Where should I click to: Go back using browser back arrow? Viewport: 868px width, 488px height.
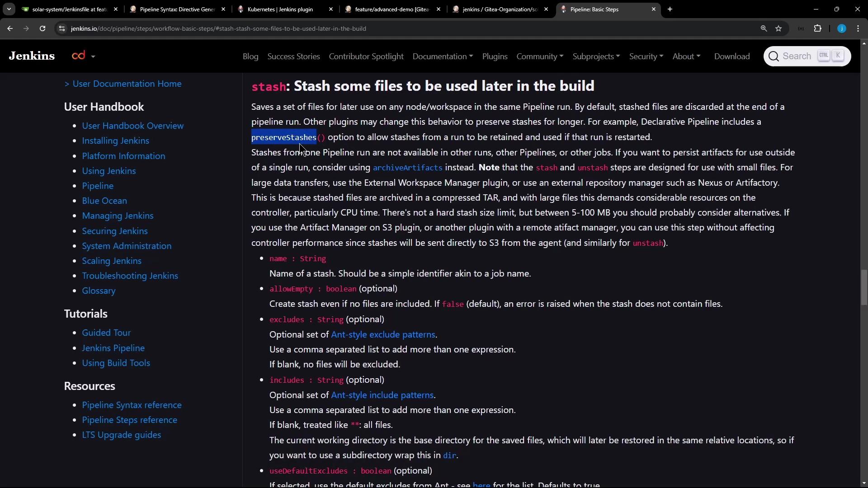coord(10,28)
